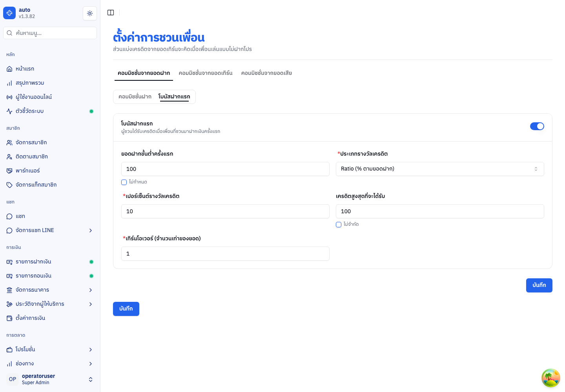The width and height of the screenshot is (565, 392).
Task: Click the right-side บันทึก button
Action: pyautogui.click(x=539, y=285)
